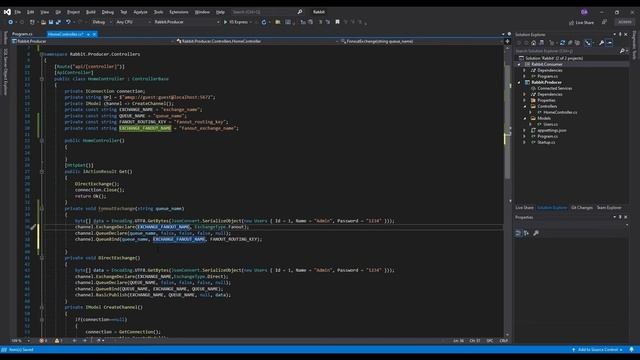Click Property Pages wrench in Properties panel
This screenshot has height=360, width=640.
(536, 233)
